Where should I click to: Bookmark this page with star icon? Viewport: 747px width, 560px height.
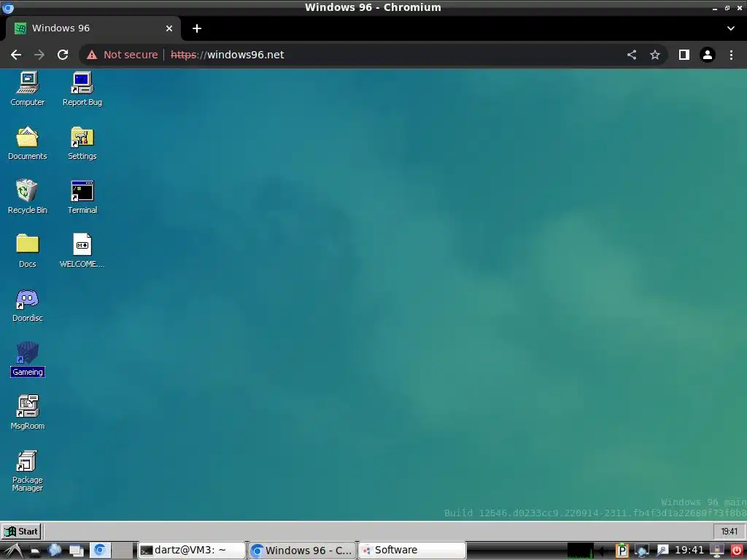click(655, 55)
